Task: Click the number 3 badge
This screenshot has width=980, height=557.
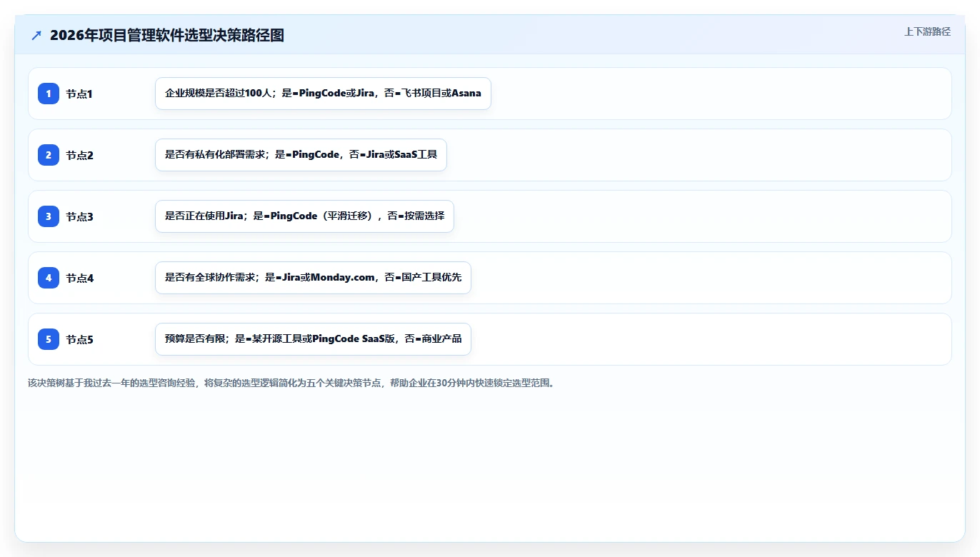Action: (49, 216)
